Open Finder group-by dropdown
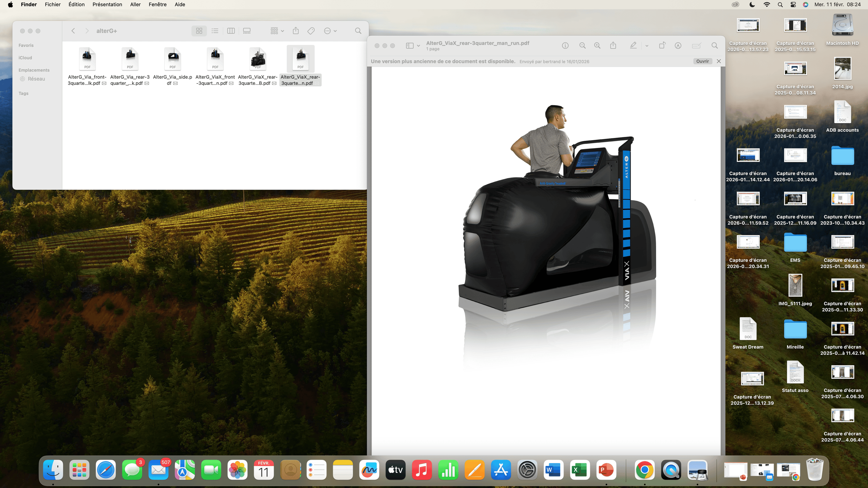The width and height of the screenshot is (868, 488). (277, 31)
